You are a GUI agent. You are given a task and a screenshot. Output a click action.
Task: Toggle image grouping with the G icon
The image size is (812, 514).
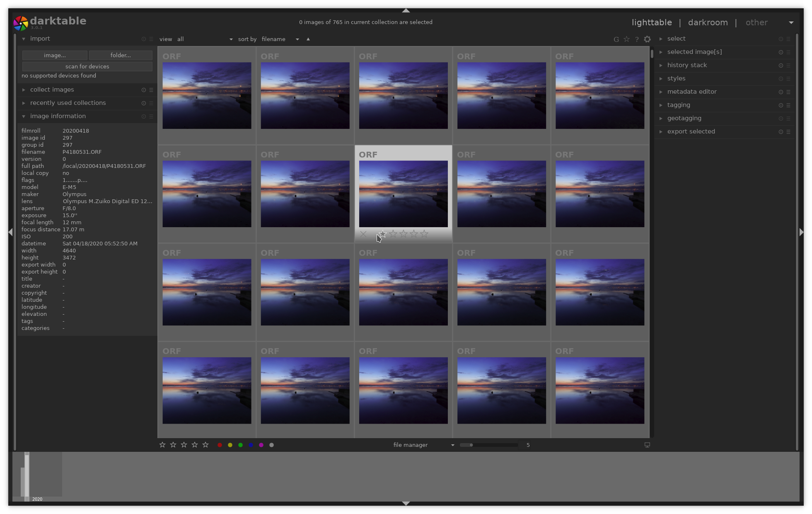point(616,39)
